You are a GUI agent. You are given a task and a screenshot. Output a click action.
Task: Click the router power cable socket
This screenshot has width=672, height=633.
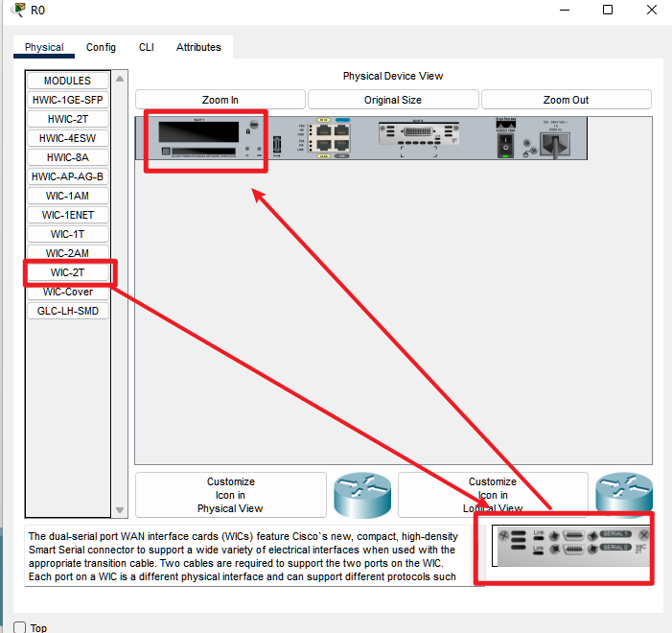click(x=555, y=145)
